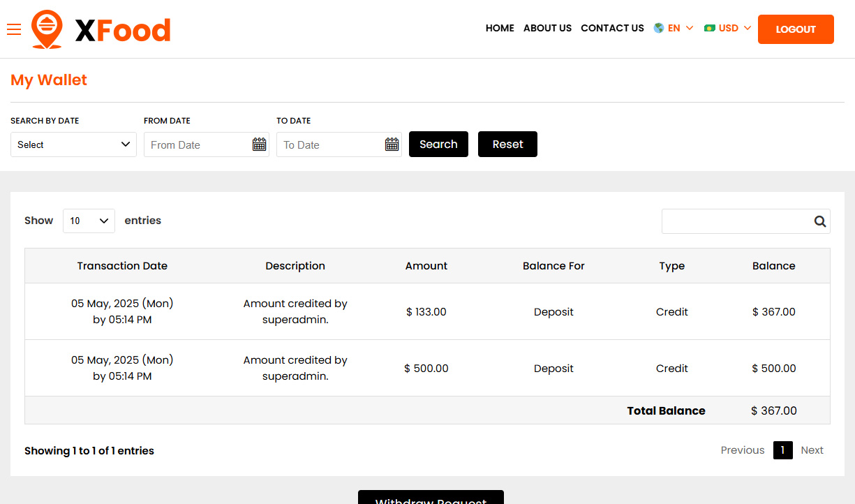Open the CONTACT US page
The width and height of the screenshot is (855, 504).
612,29
